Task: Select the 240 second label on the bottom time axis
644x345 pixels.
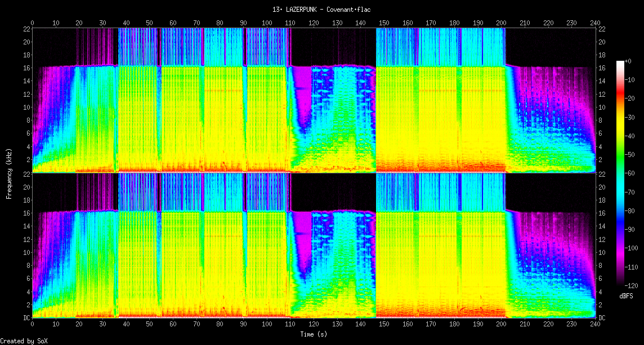Action: point(596,325)
